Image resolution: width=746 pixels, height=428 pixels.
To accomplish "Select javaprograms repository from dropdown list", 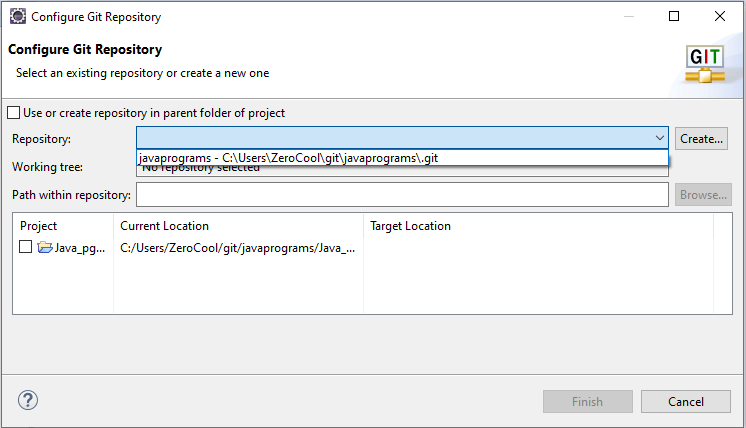I will click(x=402, y=158).
